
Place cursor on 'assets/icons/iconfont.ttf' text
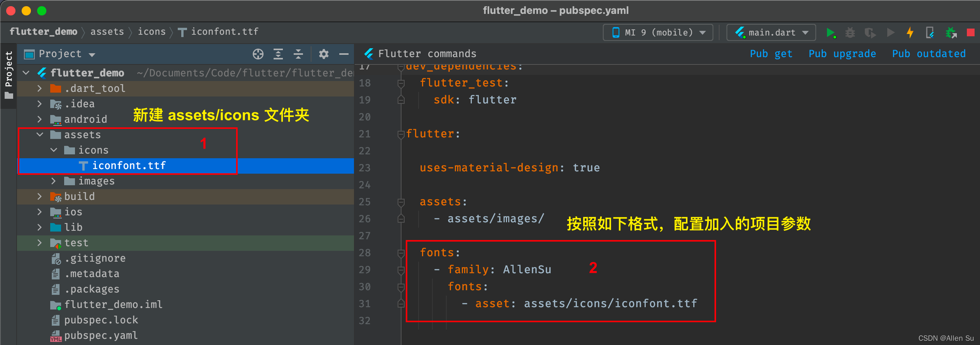[611, 303]
